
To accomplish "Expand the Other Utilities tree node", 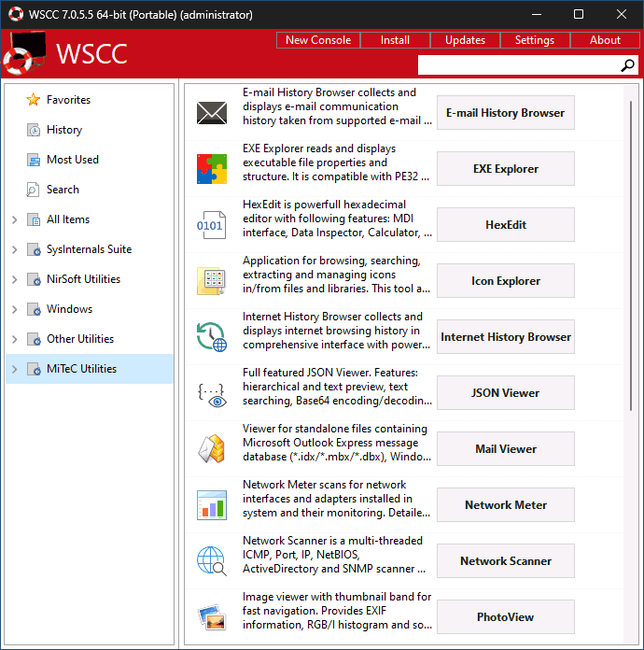I will (x=15, y=339).
